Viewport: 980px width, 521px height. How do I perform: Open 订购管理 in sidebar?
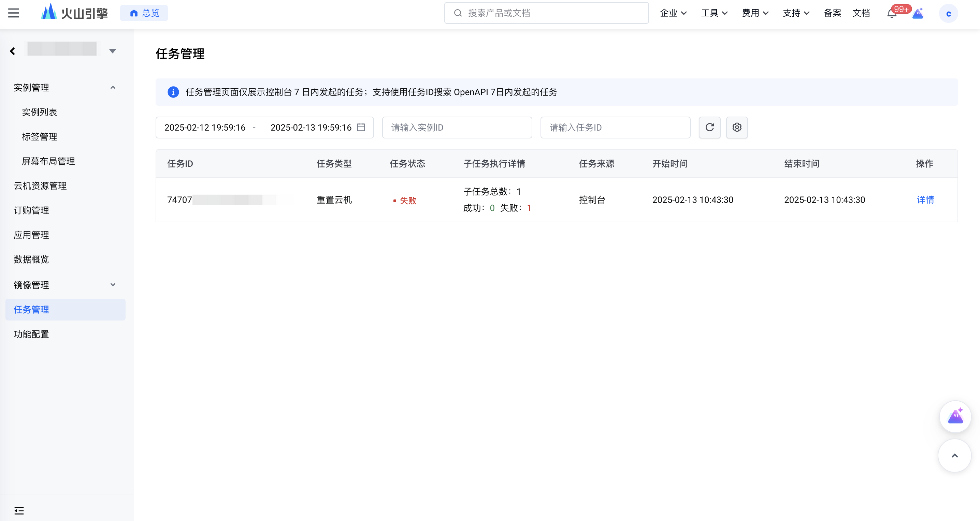coord(32,210)
